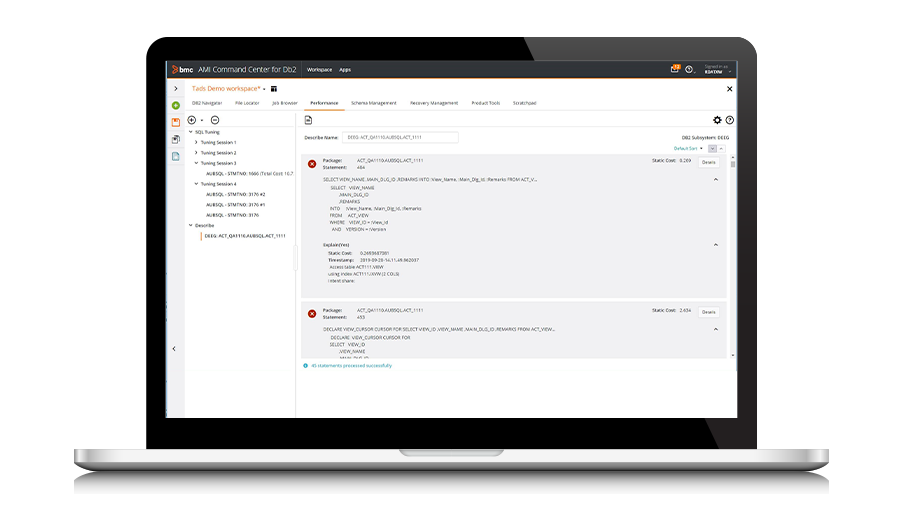Click the copy pages icon in sidebar
Screen dimensions: 900x516
176,139
